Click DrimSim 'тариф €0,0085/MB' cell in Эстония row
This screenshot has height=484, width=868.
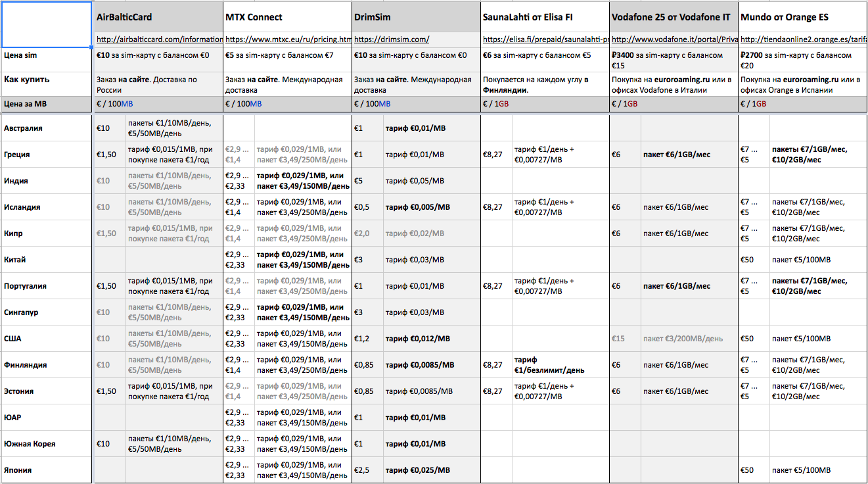coord(432,391)
